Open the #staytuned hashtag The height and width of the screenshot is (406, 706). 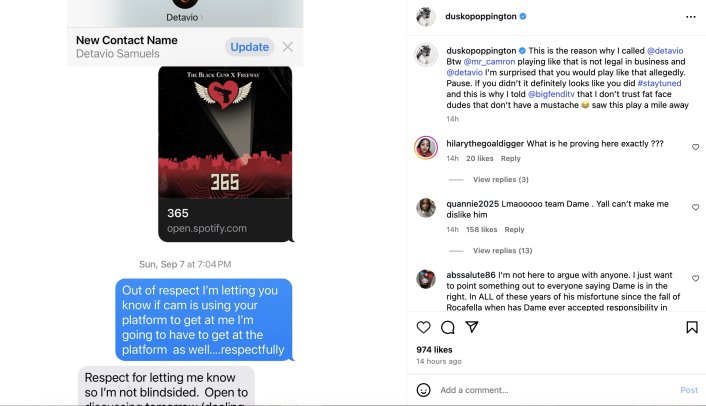click(x=659, y=83)
